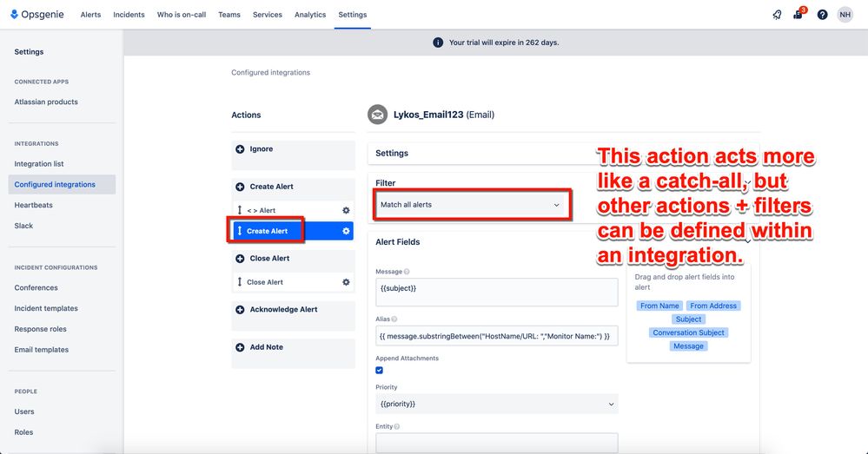Click the Alias input field
This screenshot has width=868, height=454.
point(496,336)
